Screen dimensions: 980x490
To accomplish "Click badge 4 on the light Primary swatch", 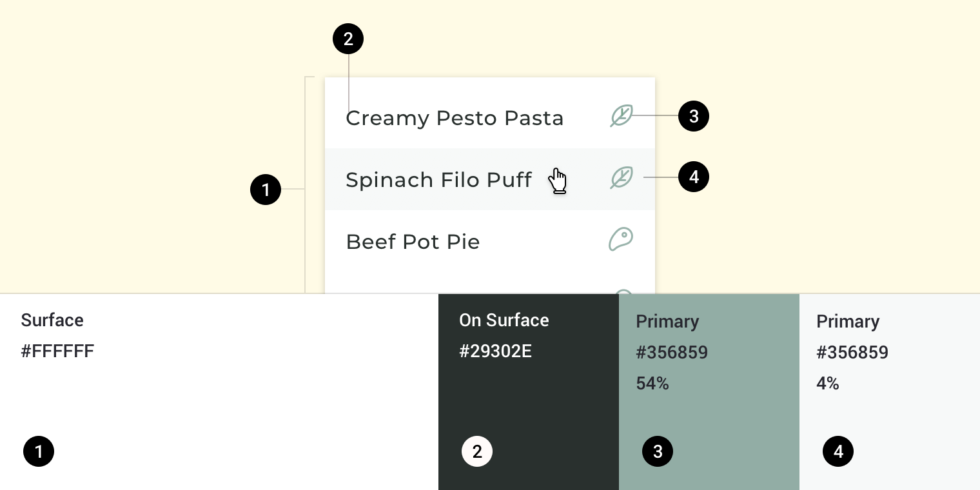I will (838, 451).
